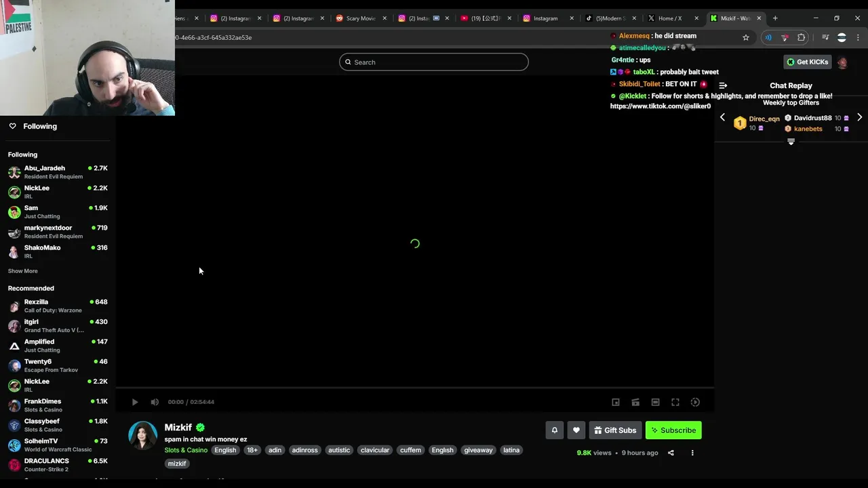Screen dimensions: 868x488
Task: Select the 18+ tag
Action: tap(252, 450)
